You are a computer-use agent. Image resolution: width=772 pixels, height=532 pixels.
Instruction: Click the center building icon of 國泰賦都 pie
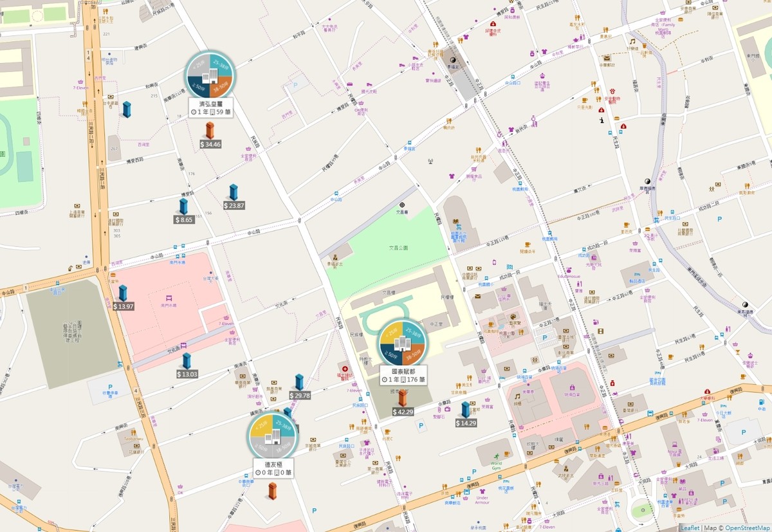click(x=402, y=343)
